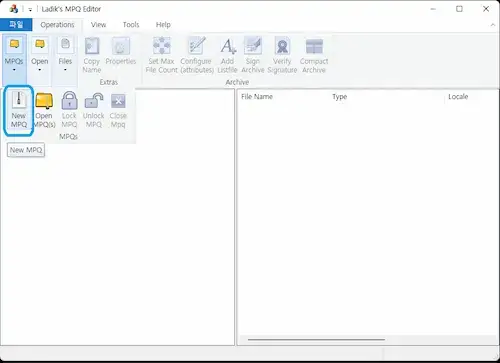Image resolution: width=500 pixels, height=363 pixels.
Task: Switch to the View tab
Action: coord(98,25)
